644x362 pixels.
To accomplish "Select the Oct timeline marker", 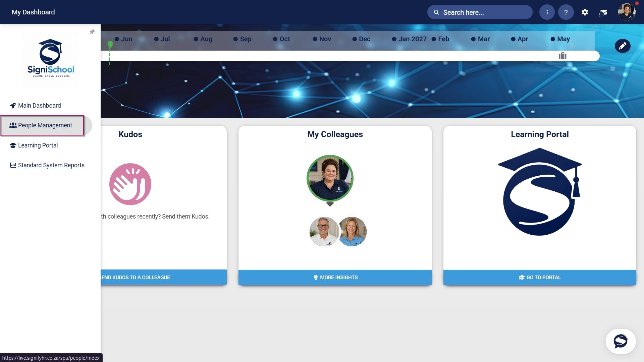I will pos(281,39).
